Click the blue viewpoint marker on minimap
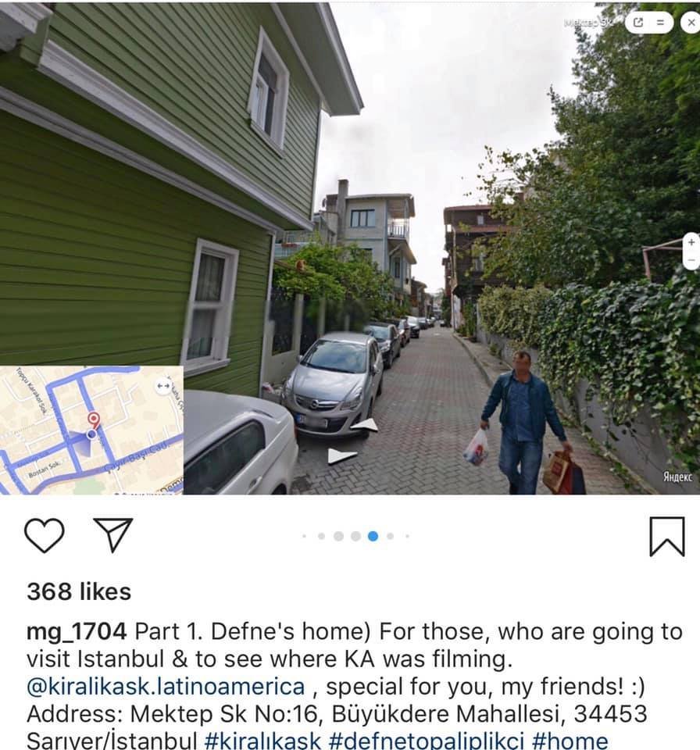The image size is (700, 750). pyautogui.click(x=91, y=434)
